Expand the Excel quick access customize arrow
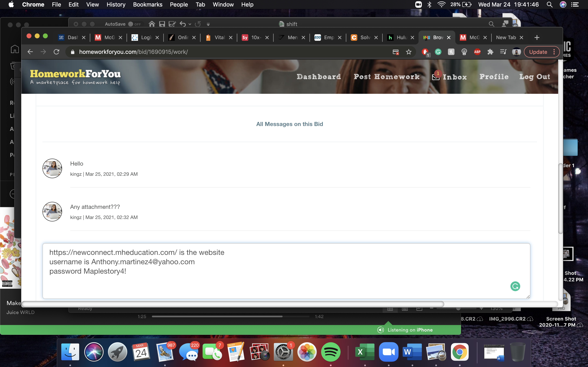The image size is (588, 367). click(208, 24)
